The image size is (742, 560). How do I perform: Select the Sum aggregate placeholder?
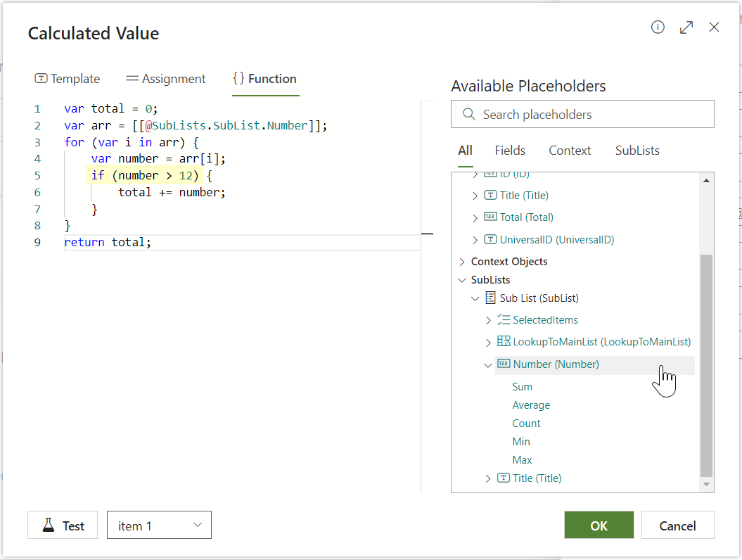[523, 387]
